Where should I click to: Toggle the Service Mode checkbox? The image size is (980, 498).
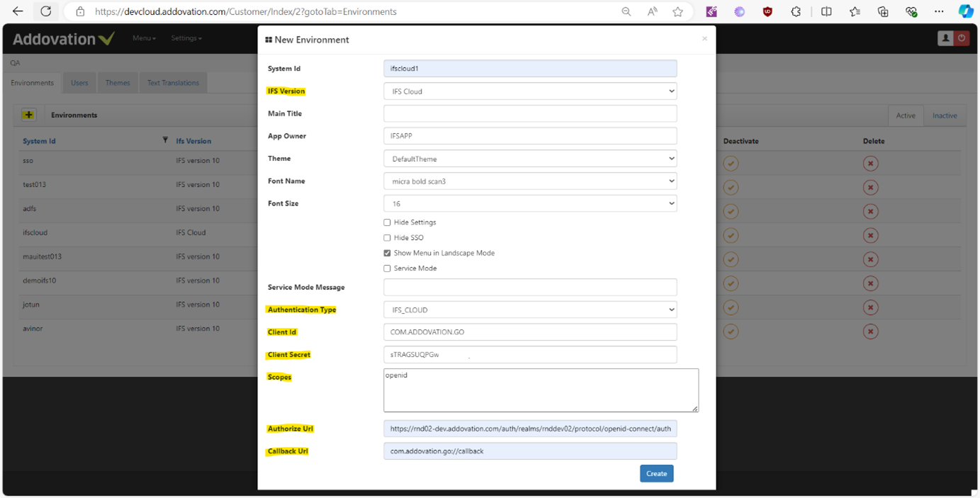pyautogui.click(x=387, y=268)
